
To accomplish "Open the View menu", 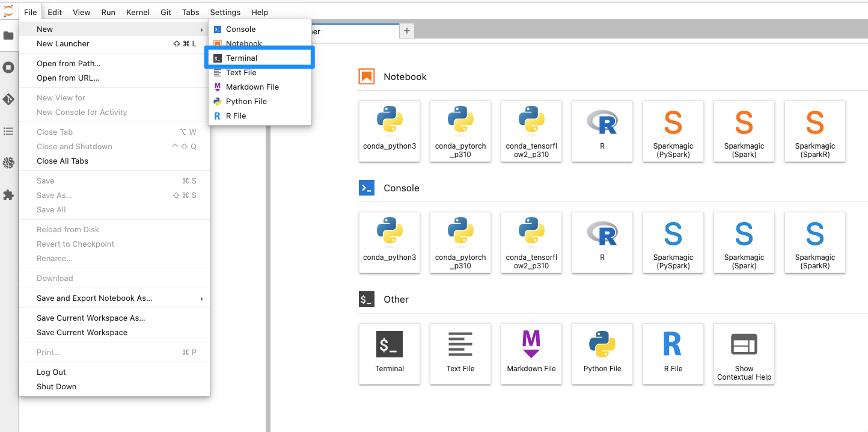I will coord(82,12).
